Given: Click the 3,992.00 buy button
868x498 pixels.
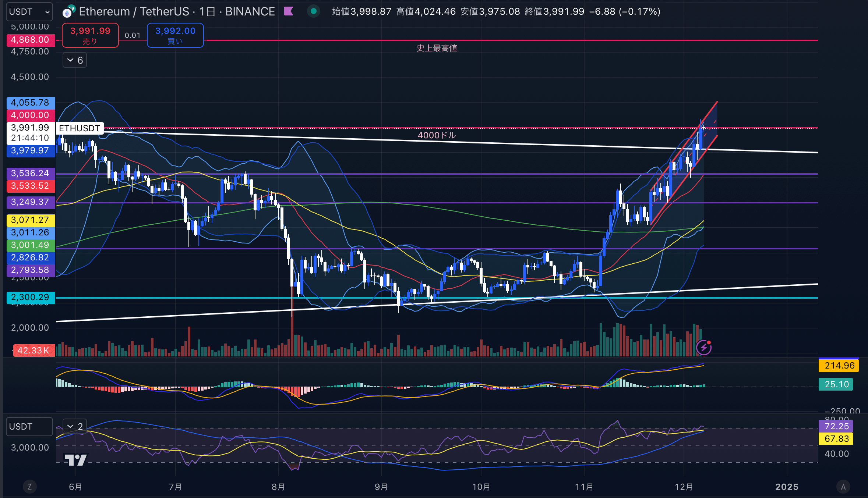Looking at the screenshot, I should coord(175,35).
